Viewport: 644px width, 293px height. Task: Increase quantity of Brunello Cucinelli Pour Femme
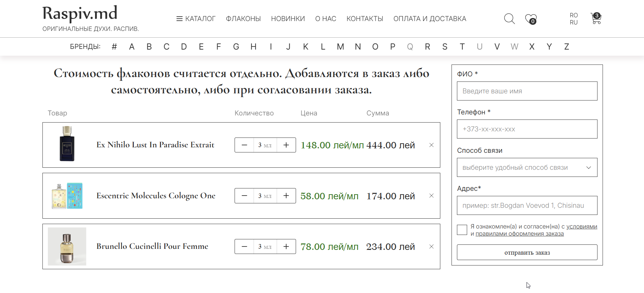click(286, 246)
